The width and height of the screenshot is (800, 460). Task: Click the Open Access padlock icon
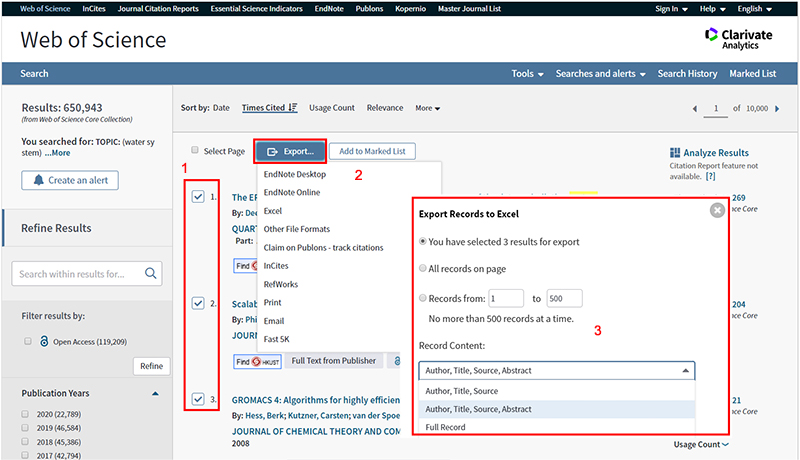click(x=44, y=341)
